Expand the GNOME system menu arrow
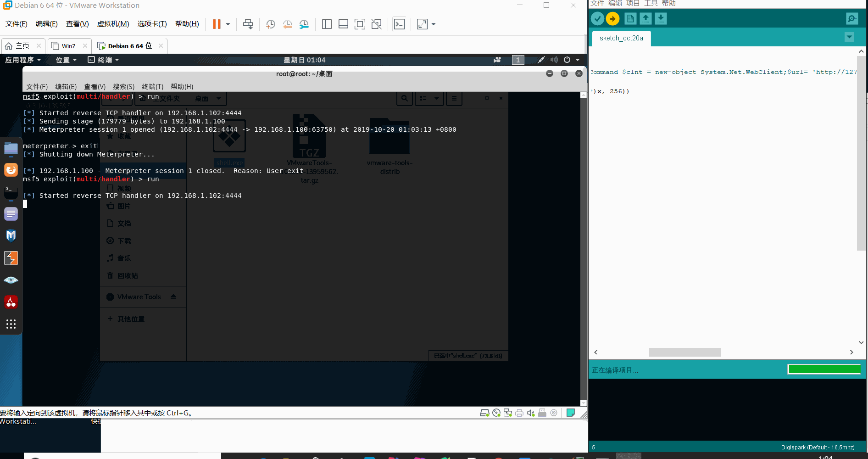 click(578, 60)
